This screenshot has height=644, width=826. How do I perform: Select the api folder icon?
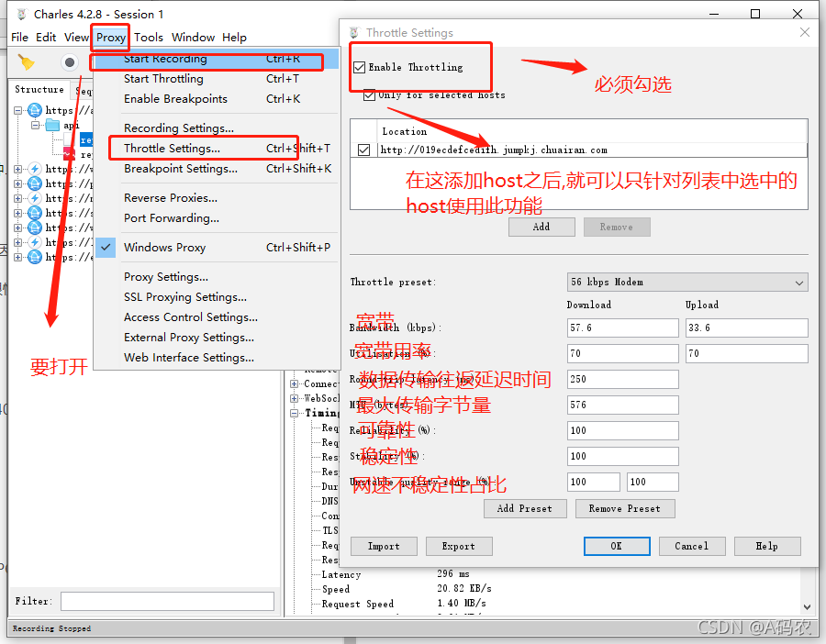point(52,125)
